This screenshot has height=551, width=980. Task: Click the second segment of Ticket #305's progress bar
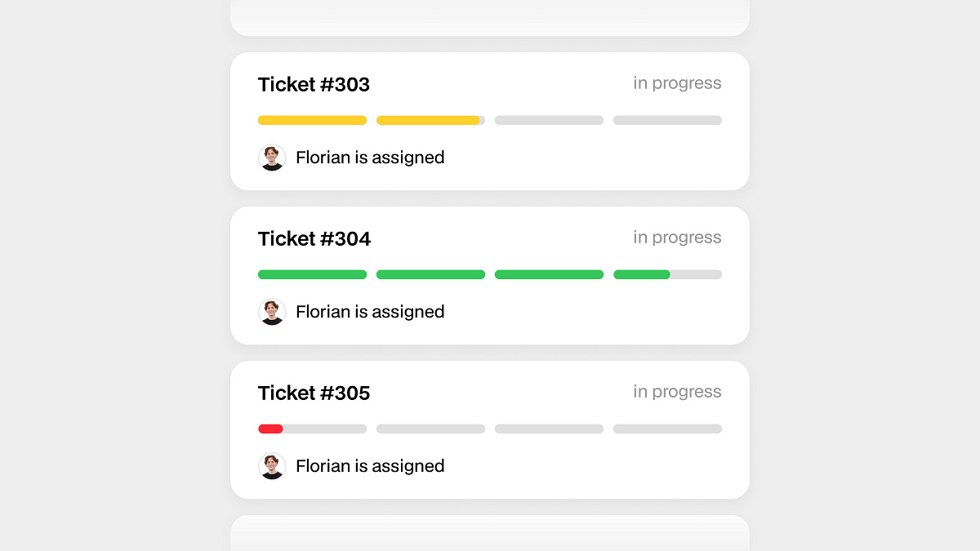430,429
